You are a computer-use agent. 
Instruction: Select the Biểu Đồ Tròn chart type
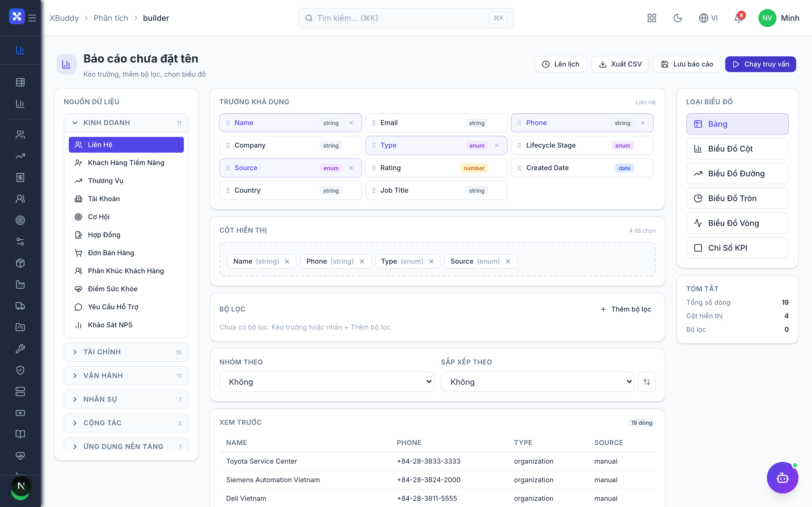click(737, 198)
